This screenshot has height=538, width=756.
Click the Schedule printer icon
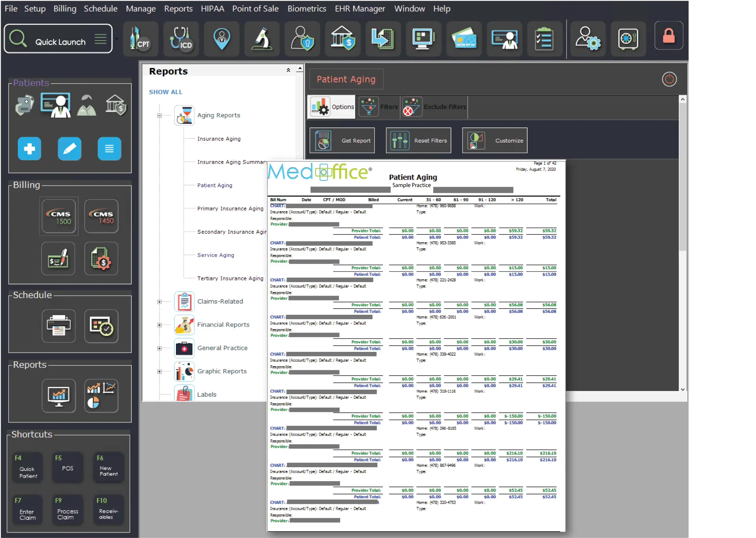(59, 326)
